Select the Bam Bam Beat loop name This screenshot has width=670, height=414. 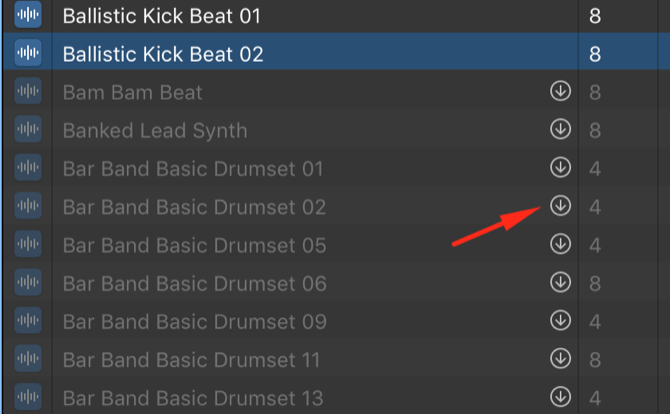[x=132, y=93]
